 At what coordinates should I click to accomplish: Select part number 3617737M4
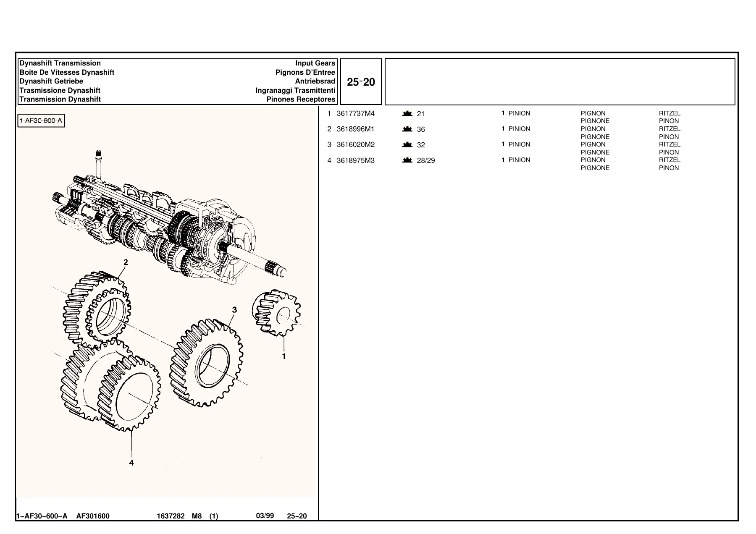[355, 113]
